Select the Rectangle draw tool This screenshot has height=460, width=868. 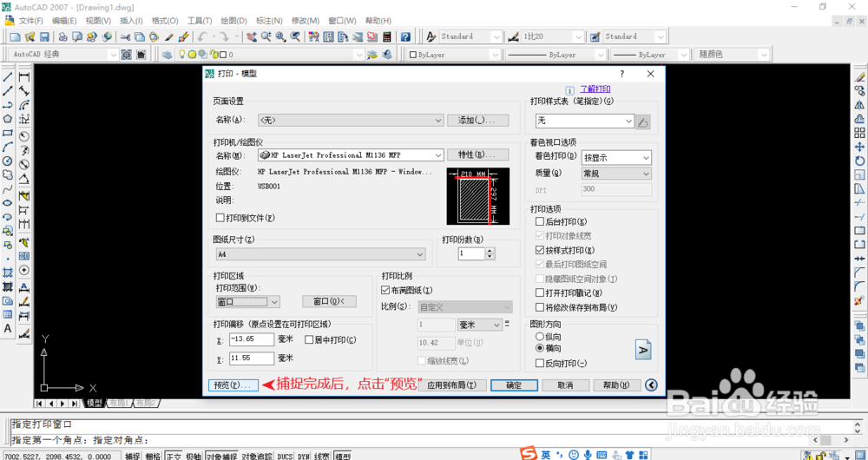click(8, 133)
